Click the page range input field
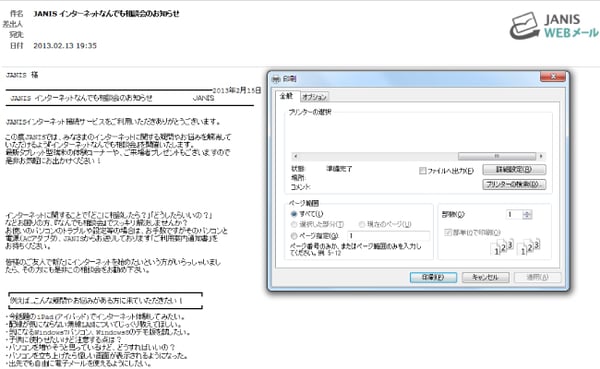This screenshot has height=369, width=600. [388, 235]
